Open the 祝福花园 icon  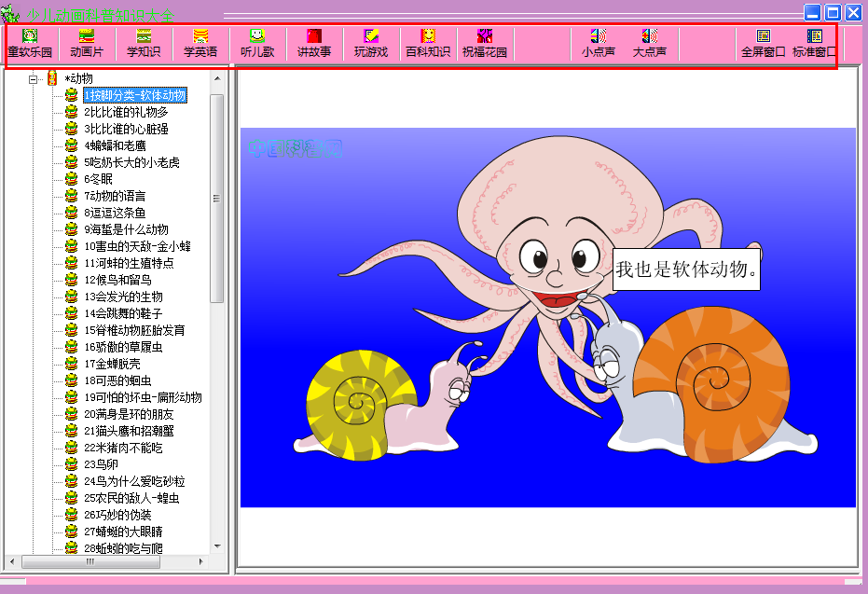click(485, 44)
